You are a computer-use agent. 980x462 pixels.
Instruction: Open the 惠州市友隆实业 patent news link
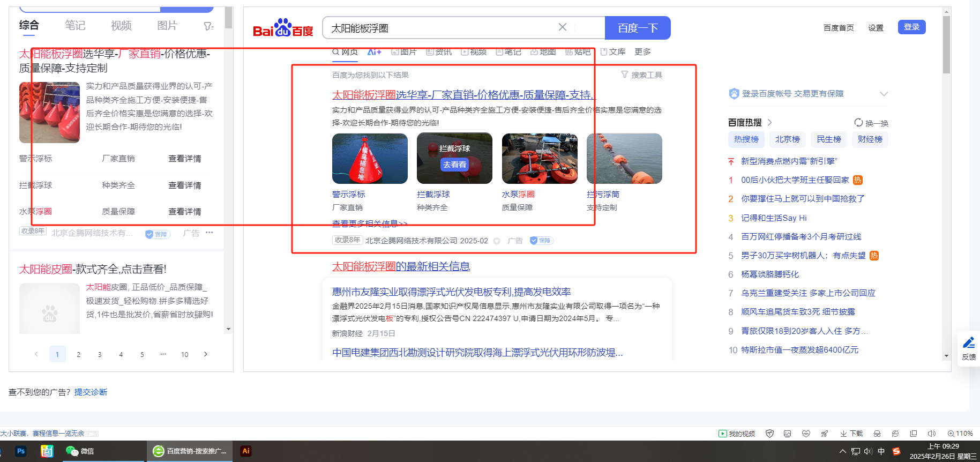tap(452, 292)
